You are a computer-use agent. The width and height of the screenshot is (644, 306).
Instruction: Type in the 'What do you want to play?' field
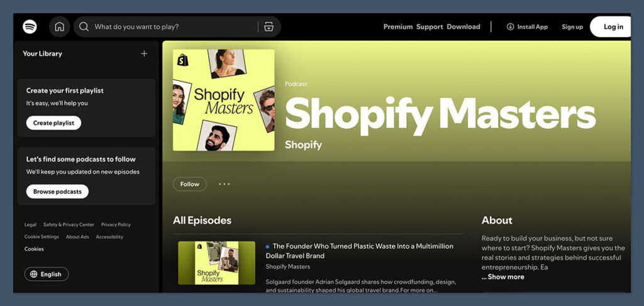coord(173,27)
